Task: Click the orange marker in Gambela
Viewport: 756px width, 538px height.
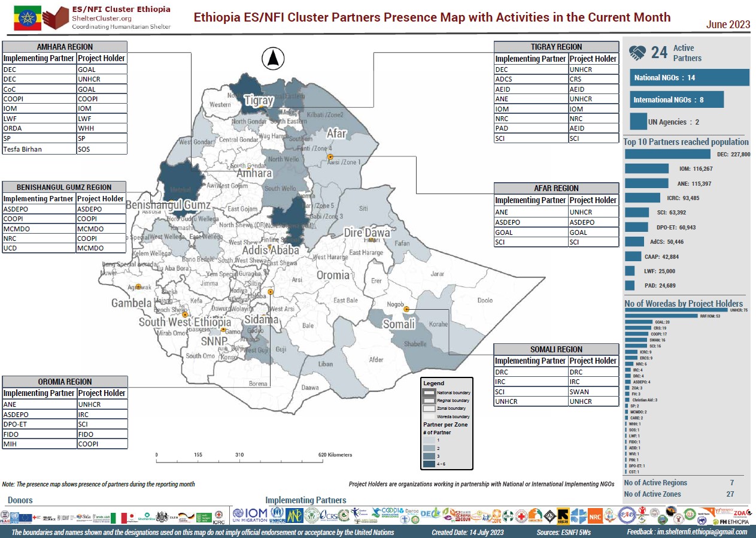Action: pos(138,286)
